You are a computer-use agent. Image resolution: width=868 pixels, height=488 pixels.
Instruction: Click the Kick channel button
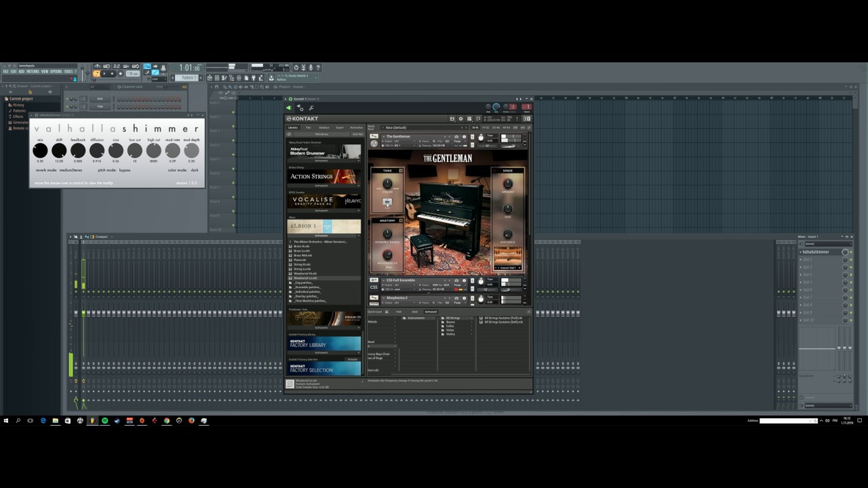[x=100, y=99]
